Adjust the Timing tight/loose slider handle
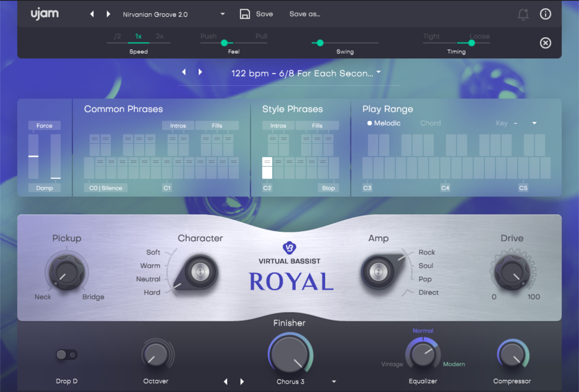The width and height of the screenshot is (579, 392). pos(471,43)
